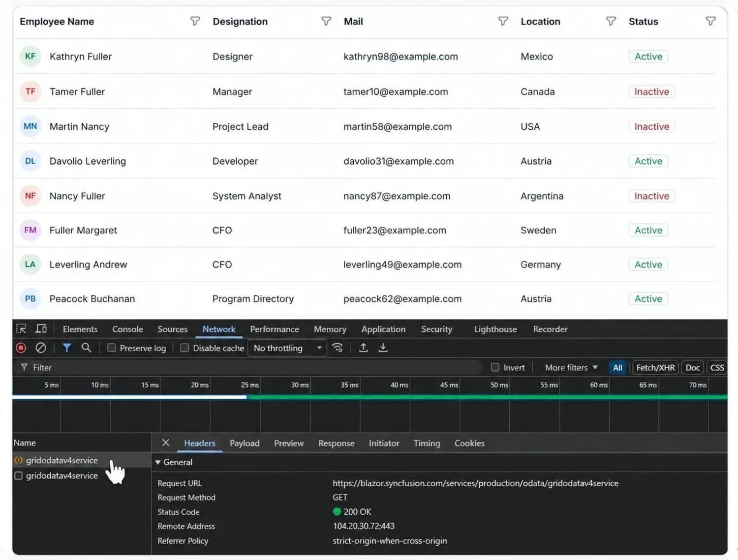Switch to the Performance tab
The image size is (738, 560).
tap(275, 329)
